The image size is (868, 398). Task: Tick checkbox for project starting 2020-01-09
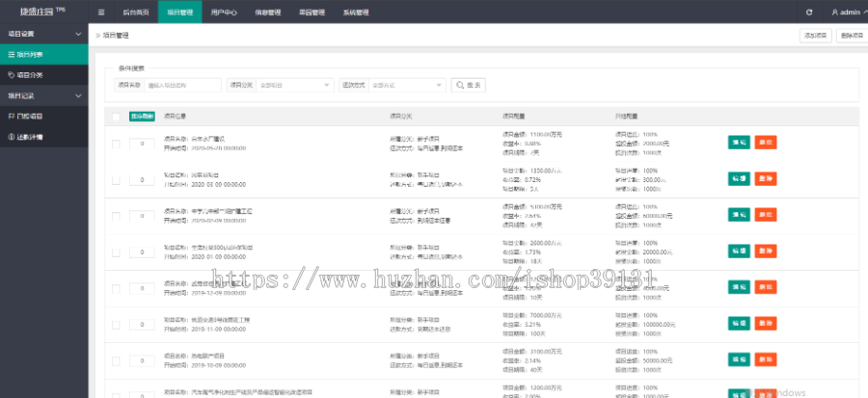tap(116, 252)
